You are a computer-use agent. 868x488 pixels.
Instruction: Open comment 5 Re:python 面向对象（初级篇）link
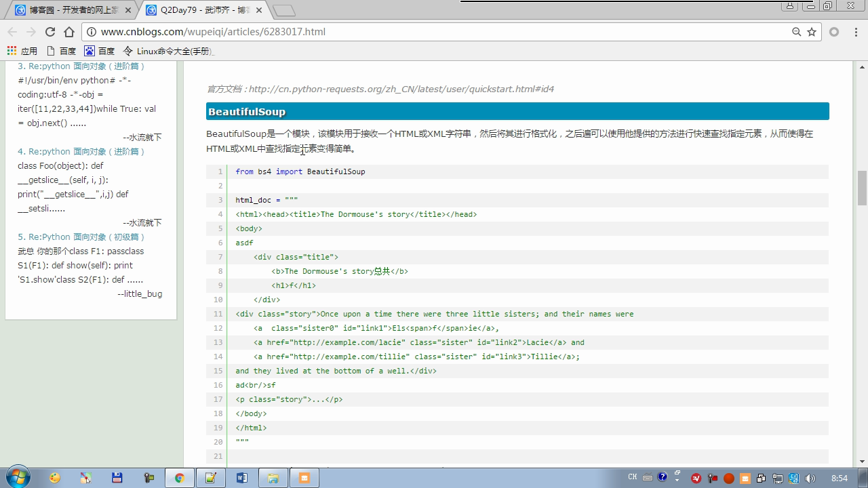point(87,237)
